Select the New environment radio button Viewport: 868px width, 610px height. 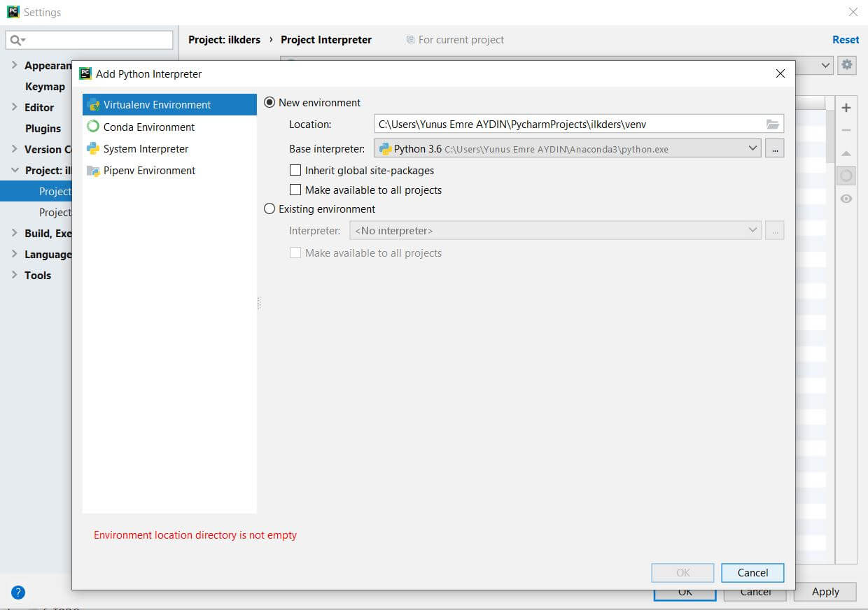point(269,102)
